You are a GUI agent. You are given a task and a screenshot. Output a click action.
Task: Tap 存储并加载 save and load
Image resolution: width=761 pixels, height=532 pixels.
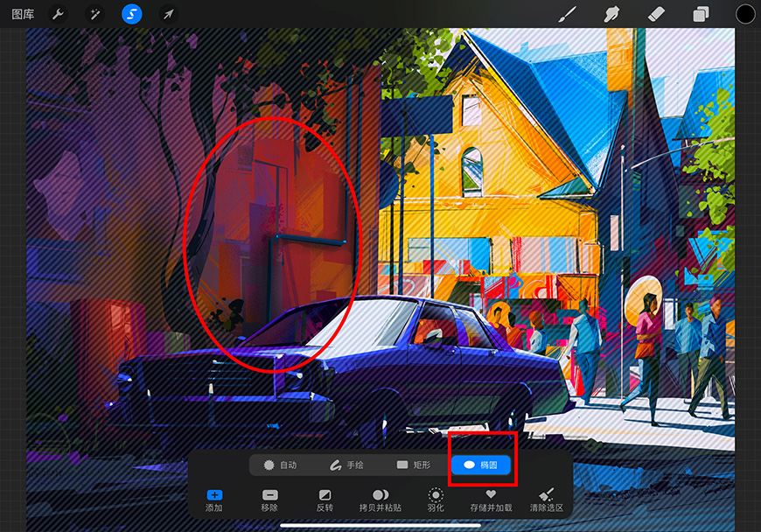(x=491, y=500)
